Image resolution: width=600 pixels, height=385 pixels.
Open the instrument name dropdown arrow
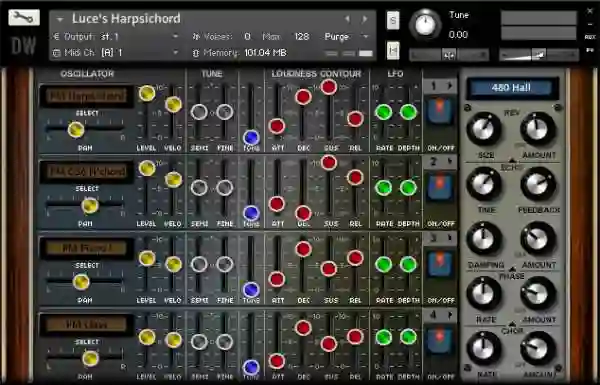[x=60, y=19]
